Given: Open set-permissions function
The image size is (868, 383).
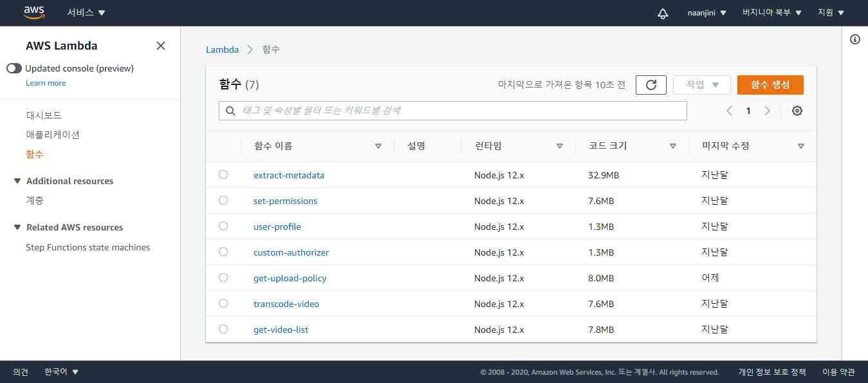Looking at the screenshot, I should tap(286, 201).
